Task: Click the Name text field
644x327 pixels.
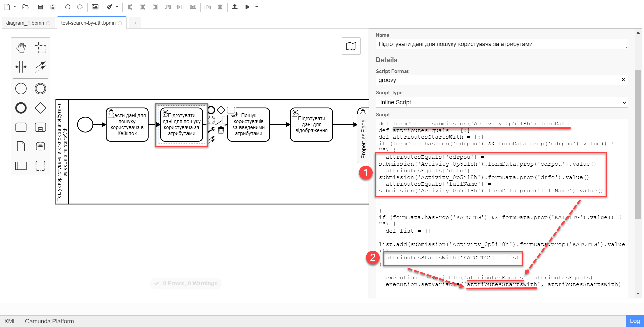Action: click(500, 44)
